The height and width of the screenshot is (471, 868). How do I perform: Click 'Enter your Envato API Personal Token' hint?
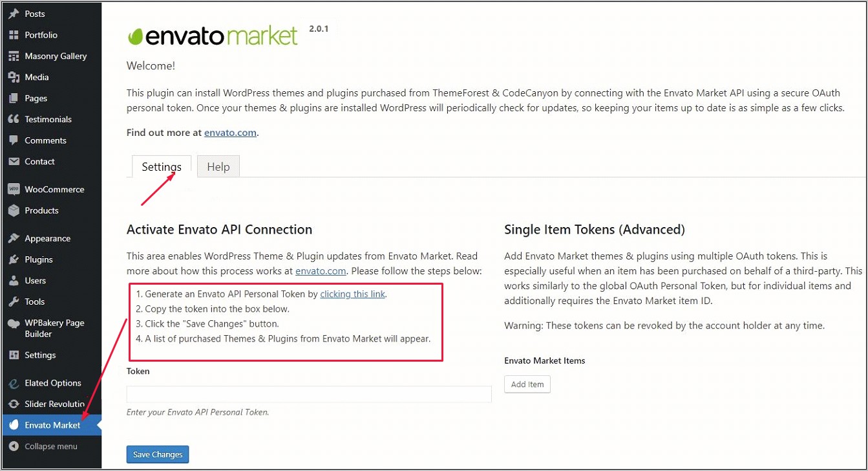[198, 412]
